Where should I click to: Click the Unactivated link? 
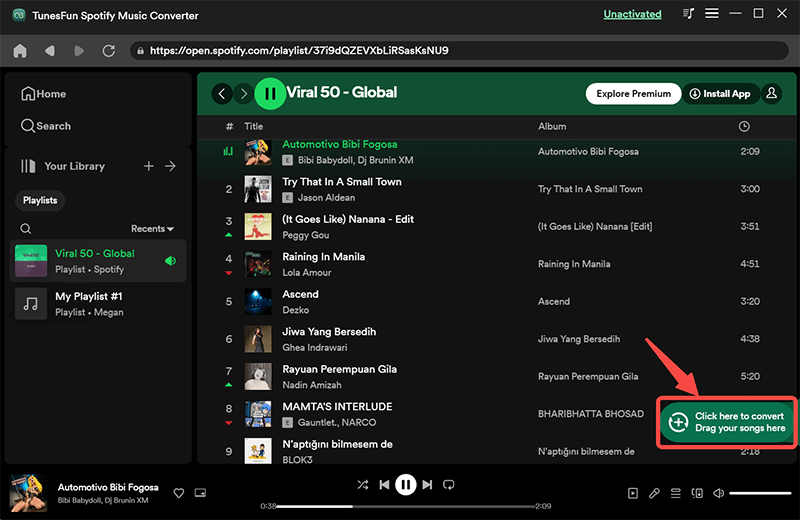[632, 14]
